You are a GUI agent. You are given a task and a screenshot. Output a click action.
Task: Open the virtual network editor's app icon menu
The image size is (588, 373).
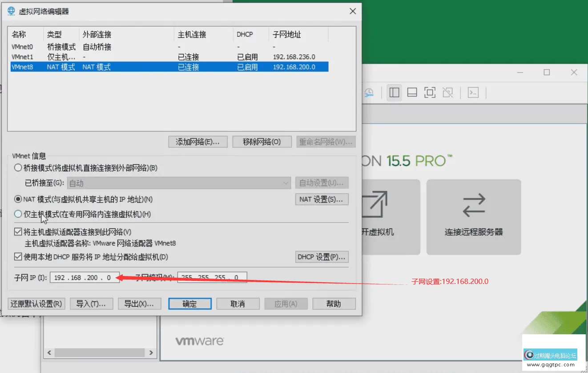(11, 11)
